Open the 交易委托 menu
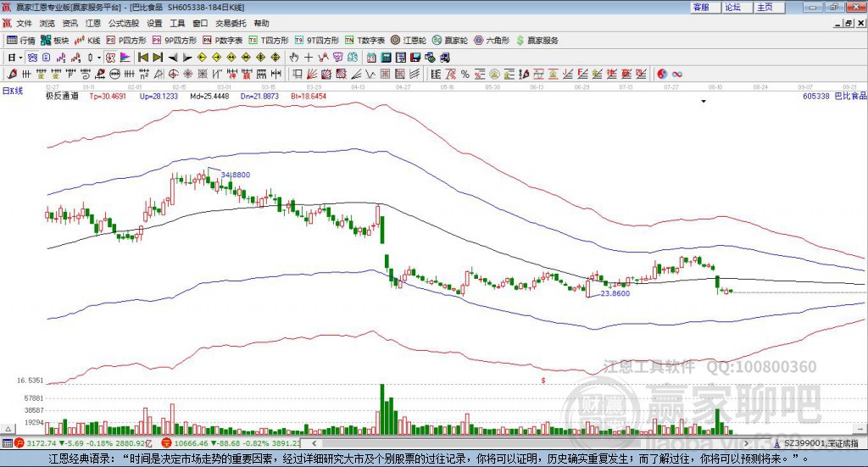868x467 pixels. (231, 23)
